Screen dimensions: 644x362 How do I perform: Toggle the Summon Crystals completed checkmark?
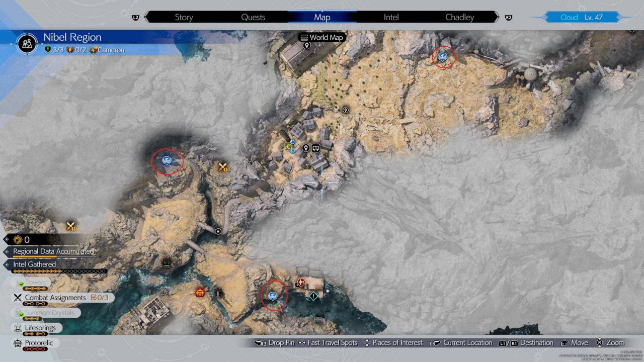(x=21, y=315)
